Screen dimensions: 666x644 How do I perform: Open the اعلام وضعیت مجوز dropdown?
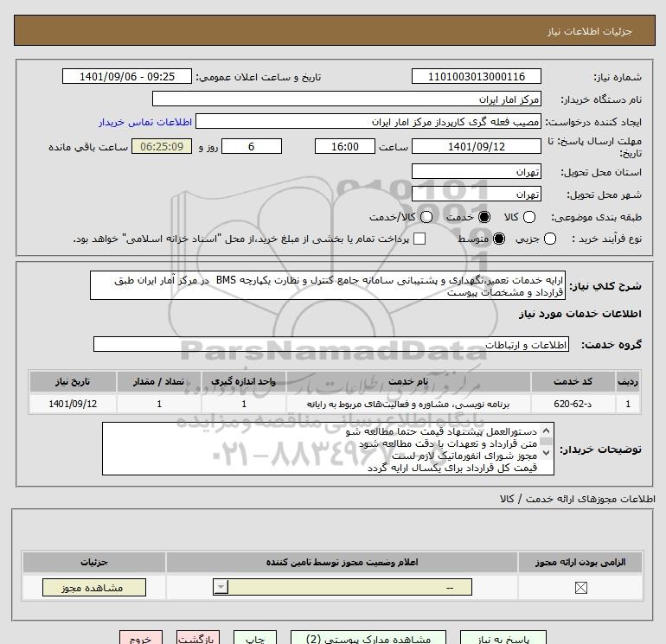343,588
